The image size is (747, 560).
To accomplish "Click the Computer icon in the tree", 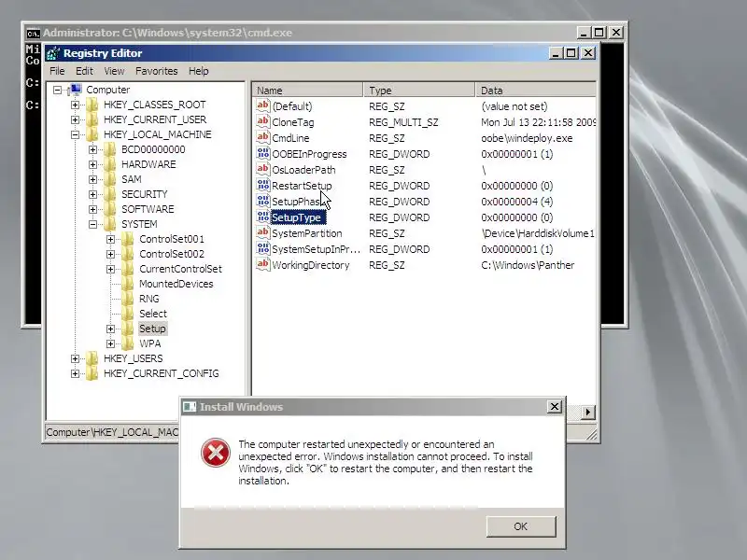I will [x=76, y=90].
